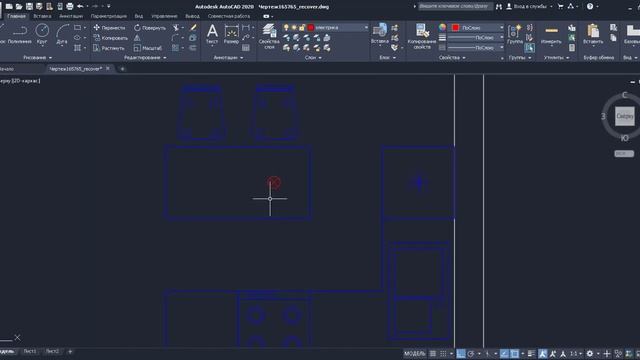Click the color wheel object color icon
Screen dimensions: 640x360
point(442,27)
